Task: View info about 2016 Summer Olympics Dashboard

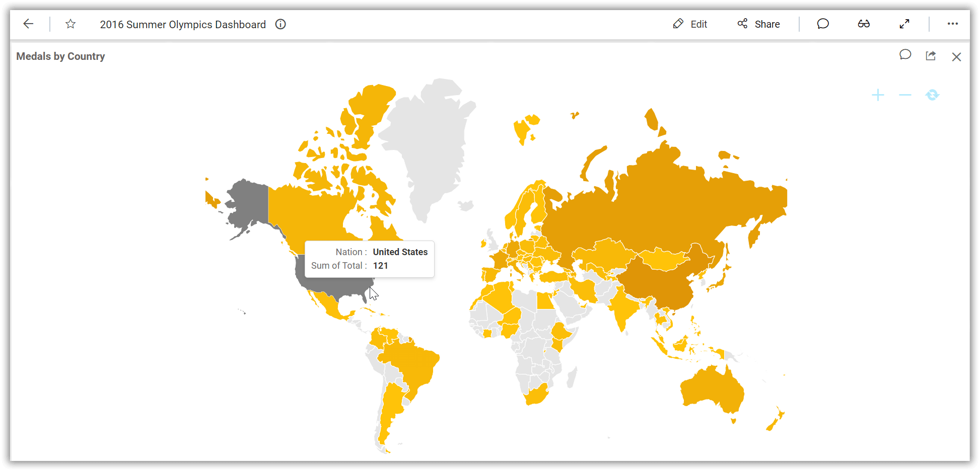Action: [281, 24]
